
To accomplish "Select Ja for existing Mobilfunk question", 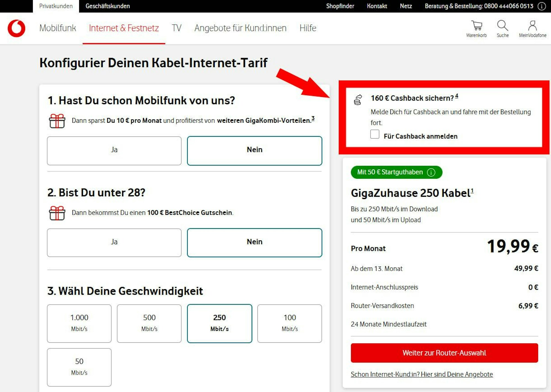I will pos(114,151).
